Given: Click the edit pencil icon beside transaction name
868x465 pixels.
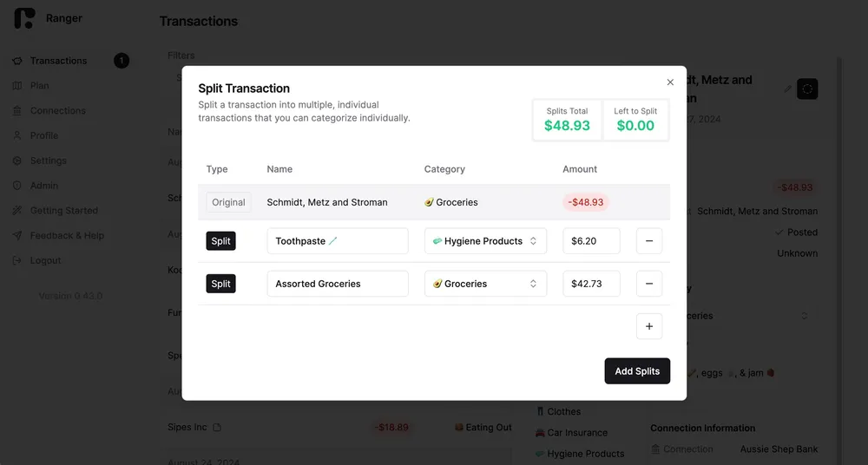Looking at the screenshot, I should click(x=788, y=88).
